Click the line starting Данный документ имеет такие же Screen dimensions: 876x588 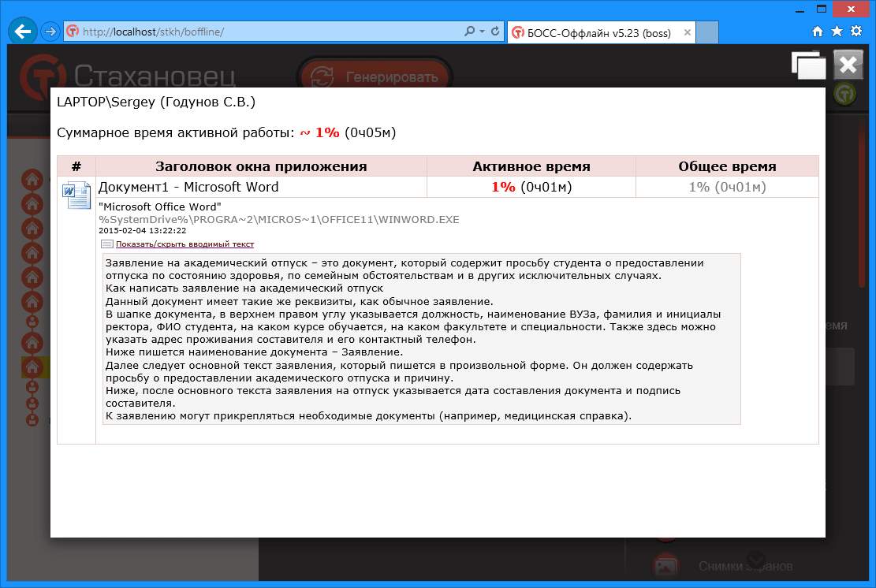tap(300, 302)
